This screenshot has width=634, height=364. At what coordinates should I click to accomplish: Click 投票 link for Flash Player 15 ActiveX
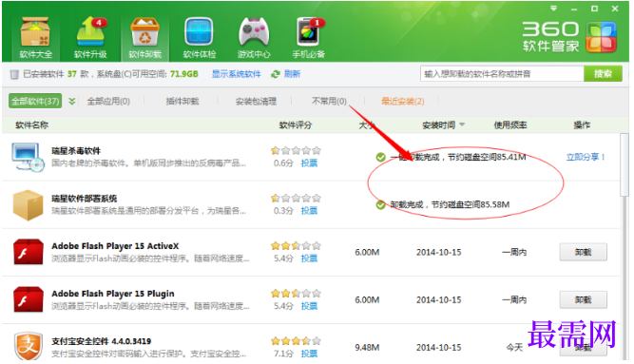pyautogui.click(x=309, y=259)
